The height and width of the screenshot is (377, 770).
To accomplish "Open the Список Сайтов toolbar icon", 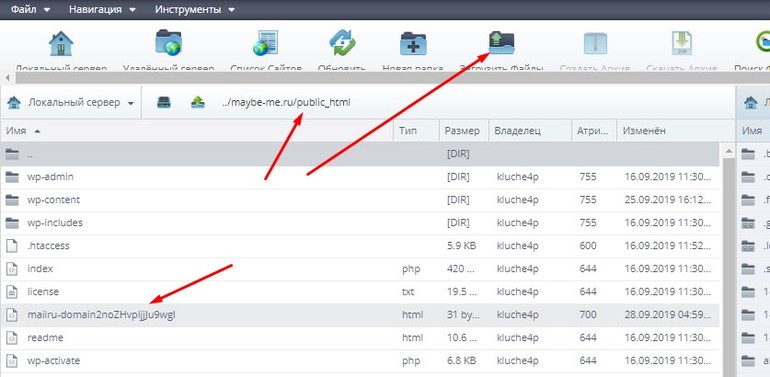I will click(x=265, y=43).
